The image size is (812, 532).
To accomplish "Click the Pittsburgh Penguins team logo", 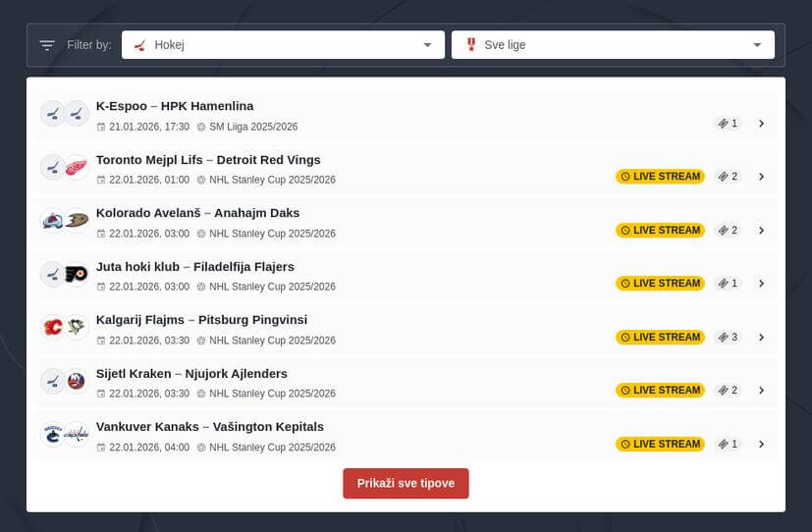I will pyautogui.click(x=77, y=328).
